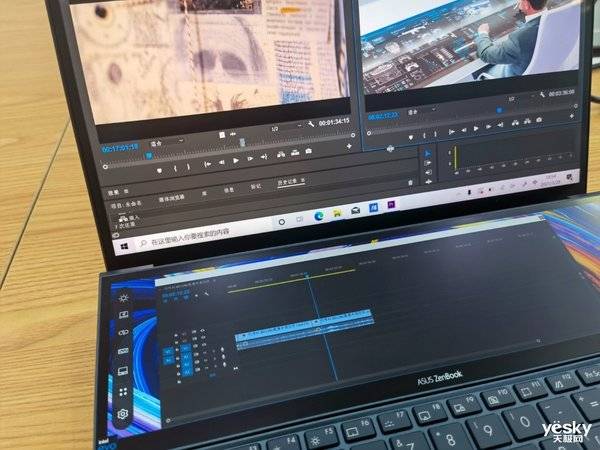Add a marker in the Program monitor
Viewport: 600px width, 450px height.
411,137
